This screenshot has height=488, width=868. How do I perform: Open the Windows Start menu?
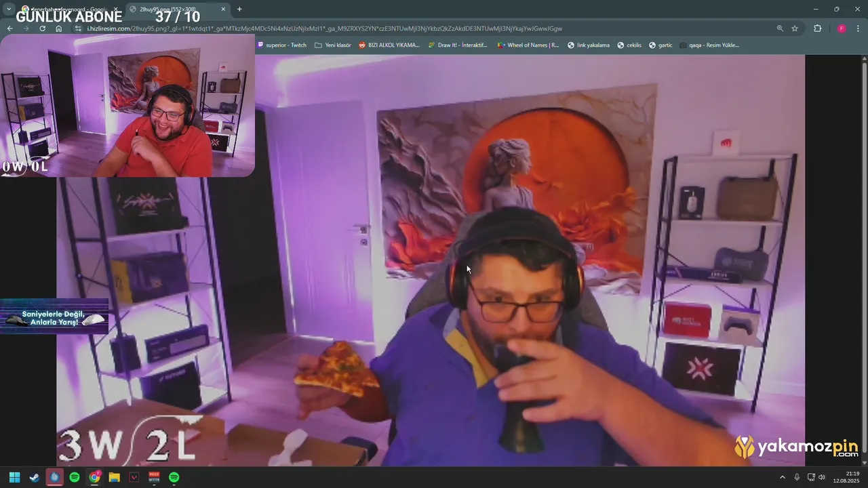coord(14,477)
